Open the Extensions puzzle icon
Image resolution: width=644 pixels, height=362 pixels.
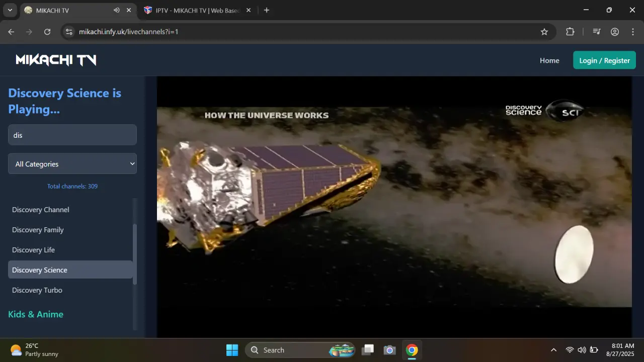[570, 32]
